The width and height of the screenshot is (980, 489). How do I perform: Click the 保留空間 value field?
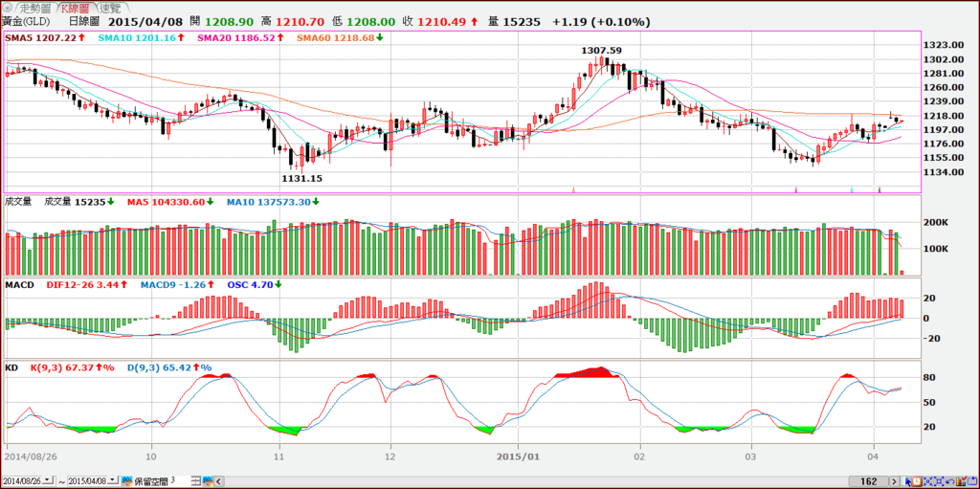click(181, 481)
